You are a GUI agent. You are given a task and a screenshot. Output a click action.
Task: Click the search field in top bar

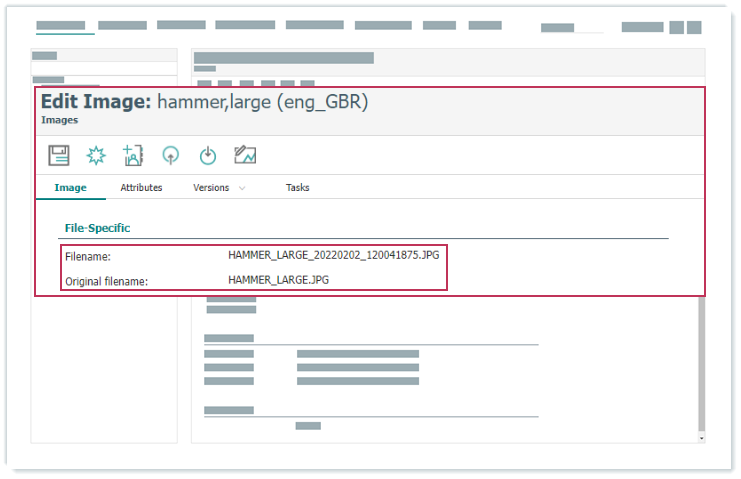(572, 28)
